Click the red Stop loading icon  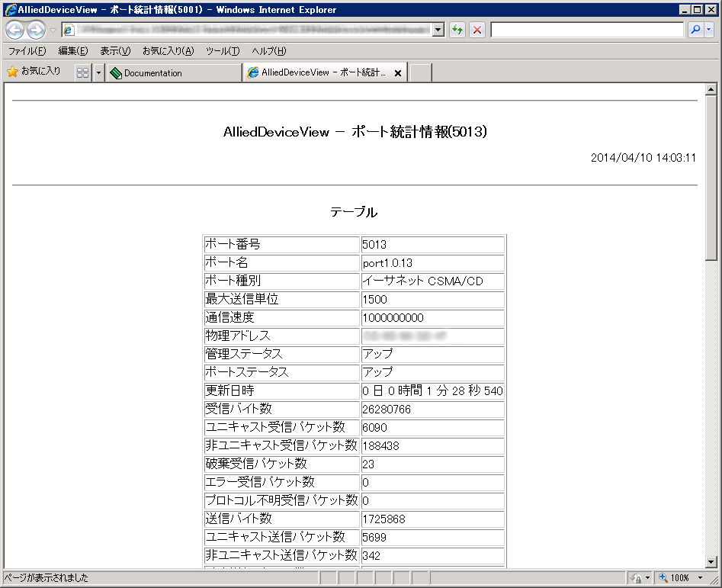(x=477, y=30)
